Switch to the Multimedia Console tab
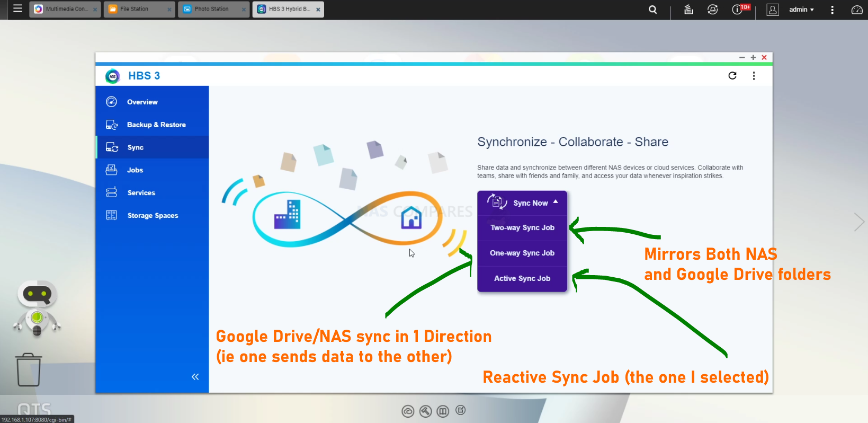 (x=65, y=9)
